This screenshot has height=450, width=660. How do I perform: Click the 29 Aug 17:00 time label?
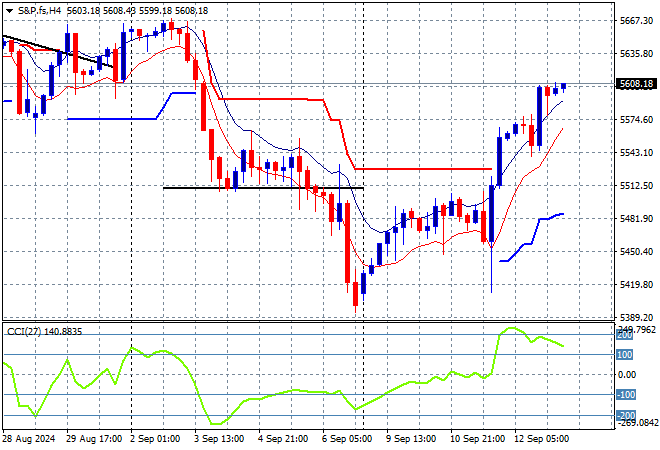[94, 439]
